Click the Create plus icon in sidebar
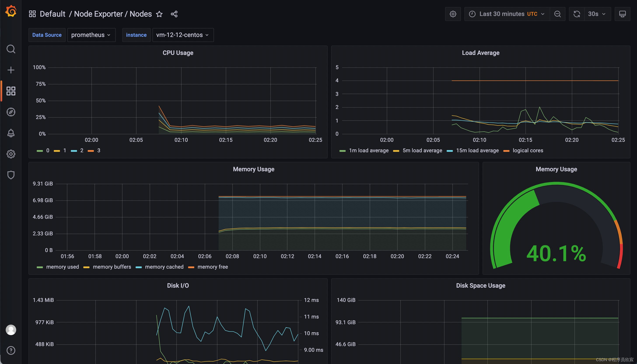Viewport: 637px width, 364px height. [x=11, y=70]
